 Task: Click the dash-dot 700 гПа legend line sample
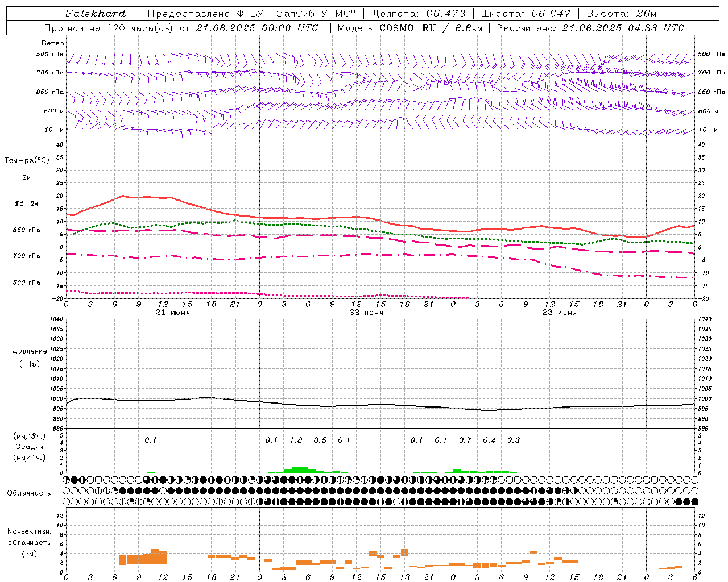tap(26, 263)
